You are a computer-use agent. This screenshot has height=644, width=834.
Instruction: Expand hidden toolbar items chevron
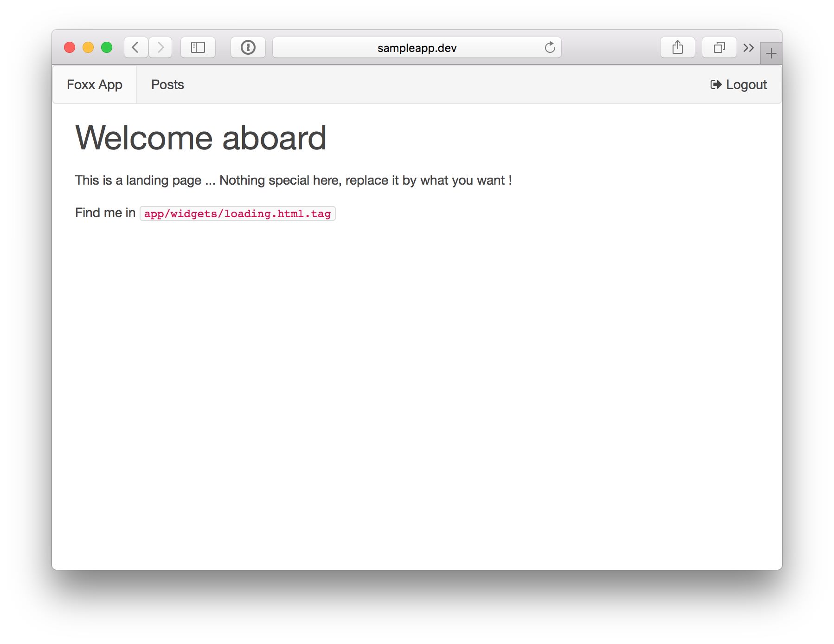tap(748, 48)
